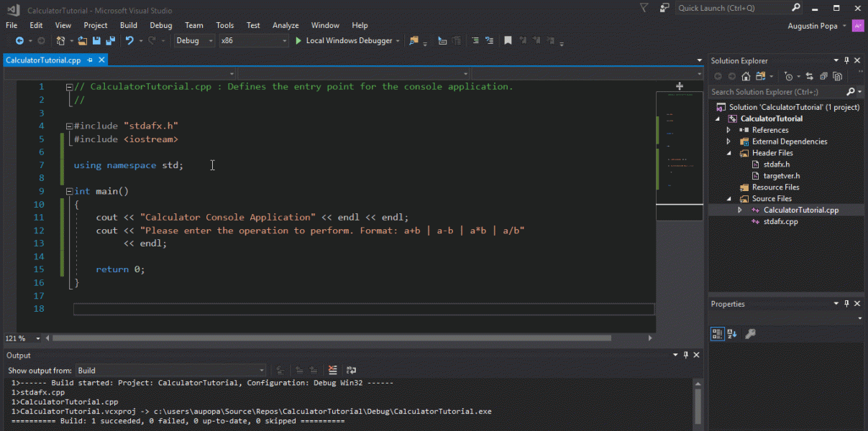Image resolution: width=868 pixels, height=431 pixels.
Task: Click Clear All icon in Output panel
Action: 332,371
